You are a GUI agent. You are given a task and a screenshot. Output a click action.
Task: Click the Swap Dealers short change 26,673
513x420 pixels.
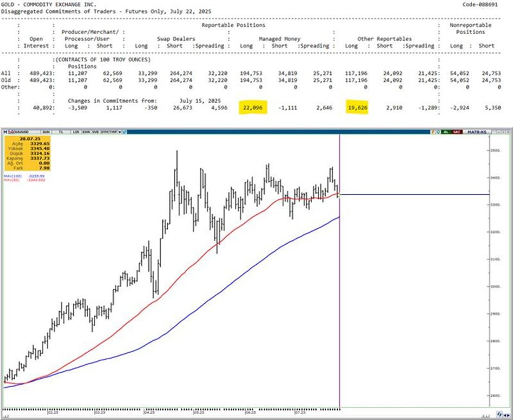pyautogui.click(x=181, y=107)
